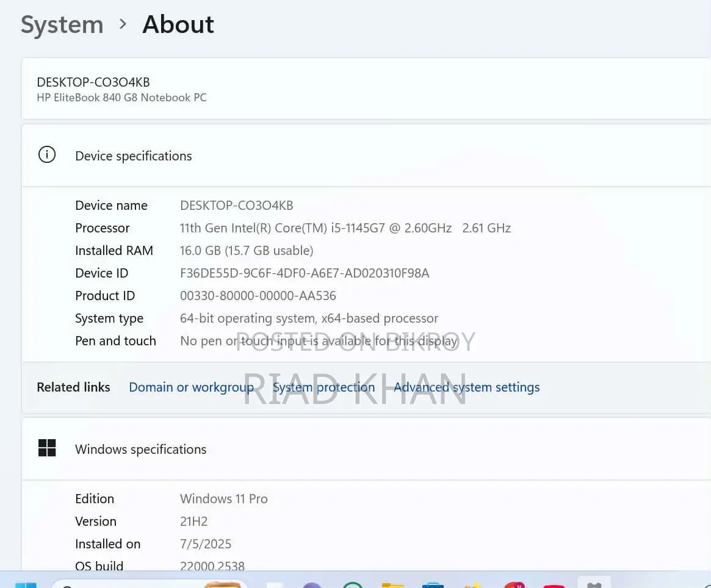This screenshot has height=588, width=711.
Task: Click the Windows logo beside Windows specifications
Action: click(47, 448)
